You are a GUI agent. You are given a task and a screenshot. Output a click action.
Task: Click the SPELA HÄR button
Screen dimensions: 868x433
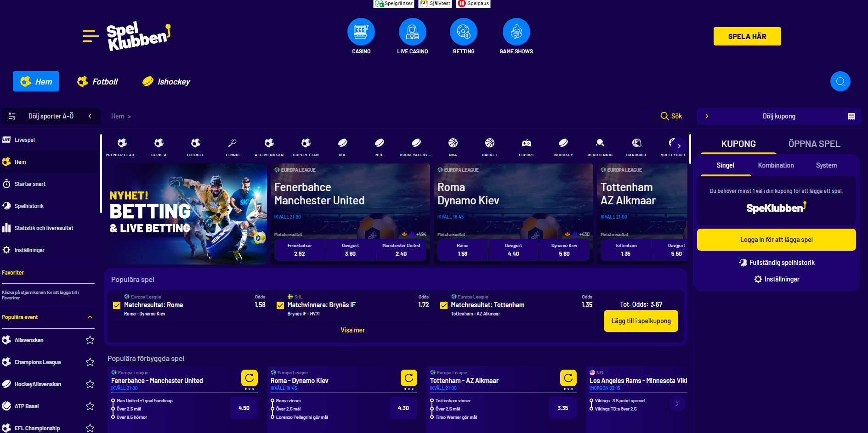pos(747,36)
